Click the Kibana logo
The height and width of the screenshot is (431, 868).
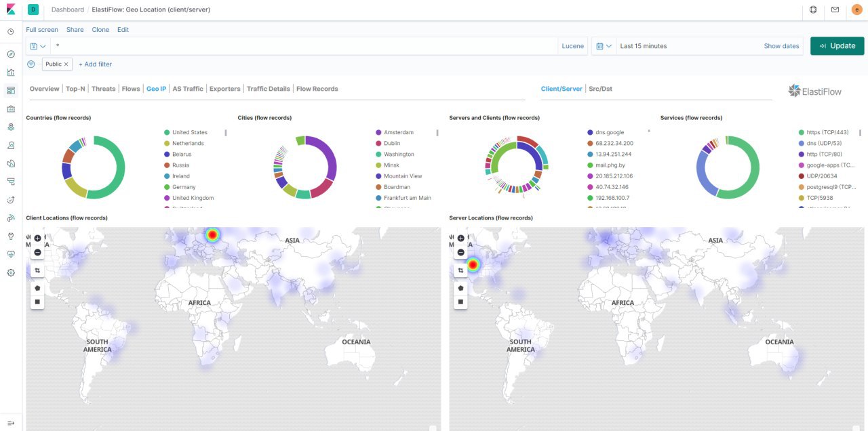click(11, 9)
